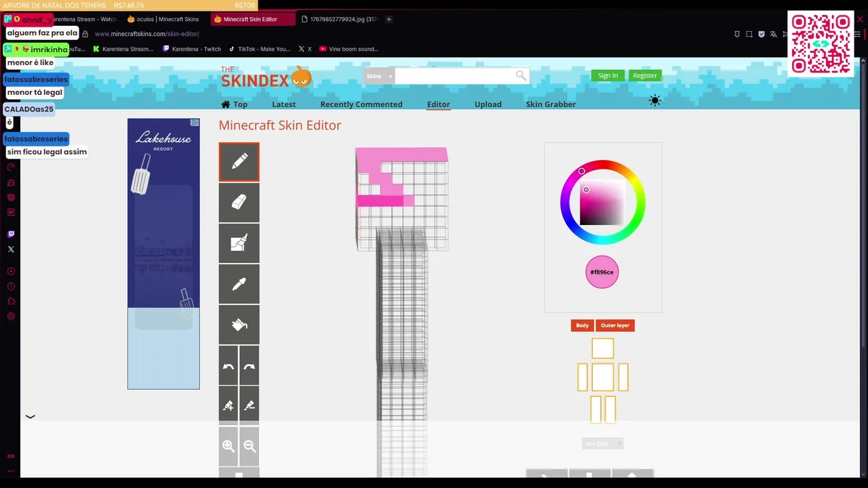The width and height of the screenshot is (868, 488).
Task: Select the Paint bucket fill tool
Action: click(239, 325)
